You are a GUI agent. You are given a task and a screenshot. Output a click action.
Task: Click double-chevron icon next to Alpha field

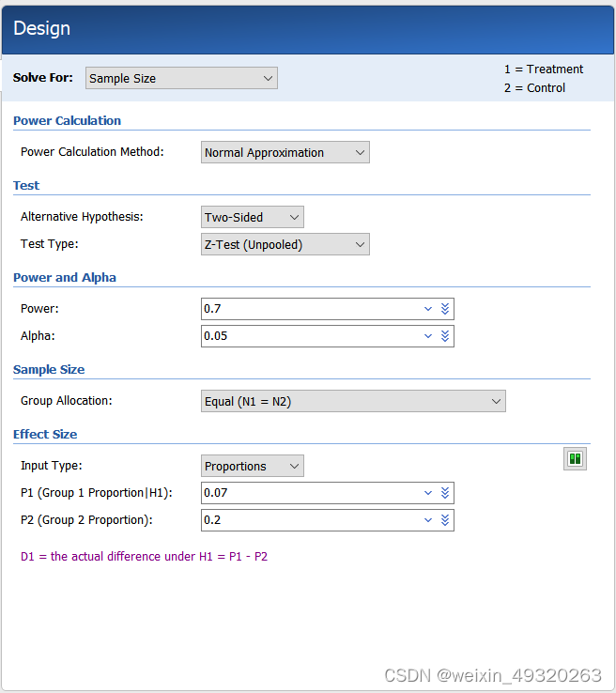coord(445,336)
